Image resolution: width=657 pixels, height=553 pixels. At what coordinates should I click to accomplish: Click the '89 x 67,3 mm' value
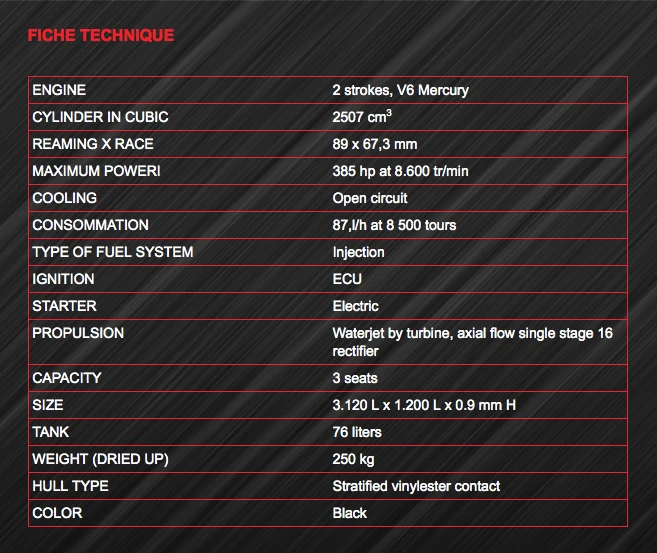(x=375, y=145)
